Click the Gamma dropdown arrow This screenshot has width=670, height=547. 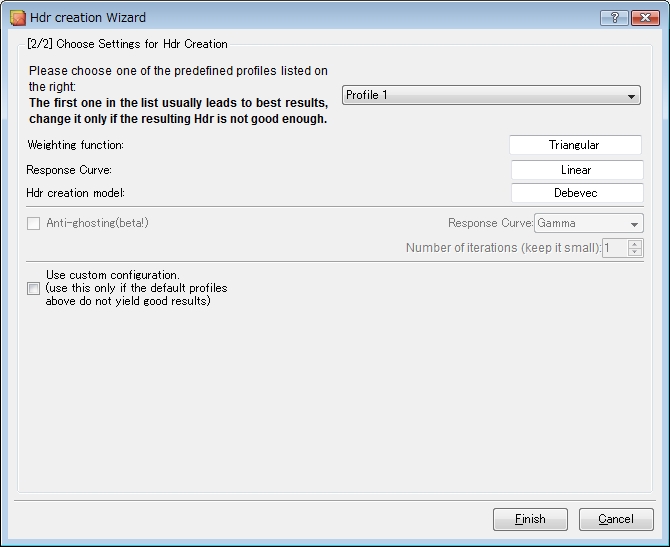click(x=634, y=224)
